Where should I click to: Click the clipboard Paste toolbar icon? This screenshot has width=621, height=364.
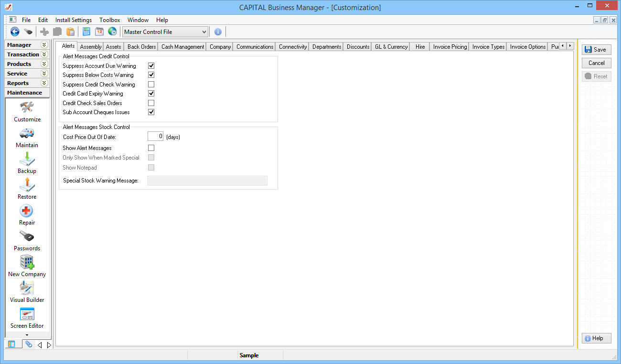click(x=71, y=32)
